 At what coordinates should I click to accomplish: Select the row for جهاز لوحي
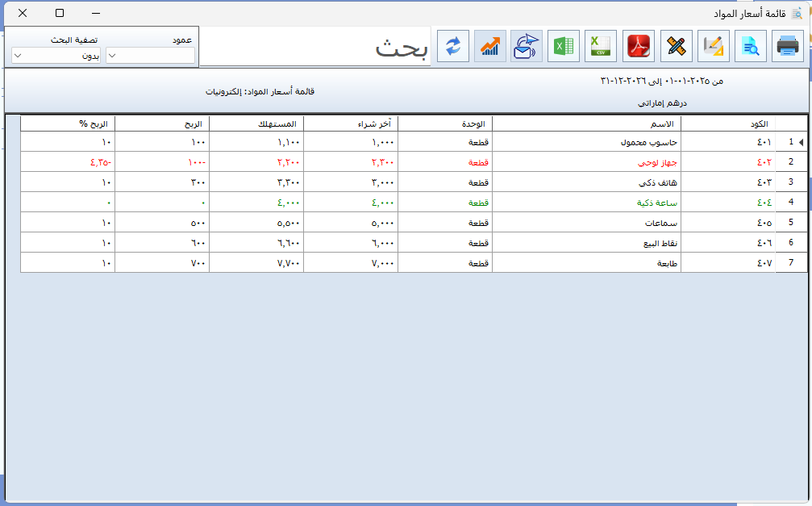point(586,162)
